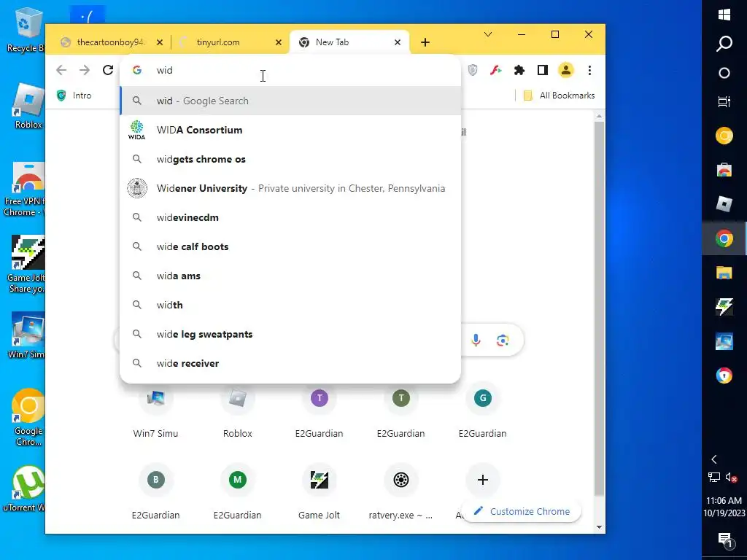
Task: Search by image with Google Lens
Action: [503, 340]
